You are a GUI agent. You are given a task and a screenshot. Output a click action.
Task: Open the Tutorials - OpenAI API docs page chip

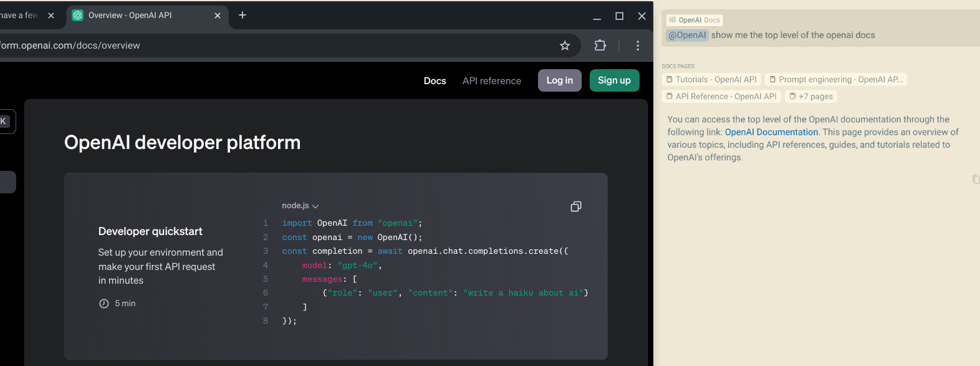[x=711, y=80]
